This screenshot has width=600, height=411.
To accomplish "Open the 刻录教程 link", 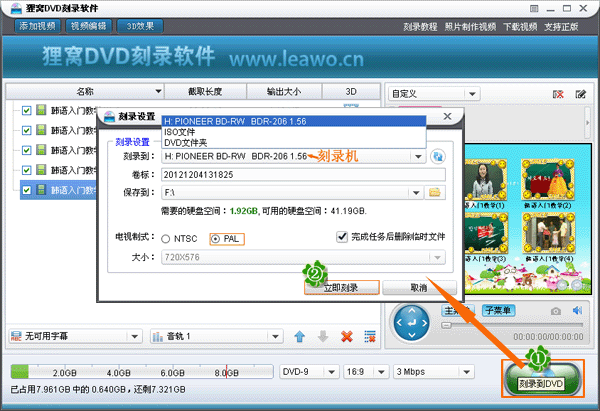I will (x=420, y=27).
